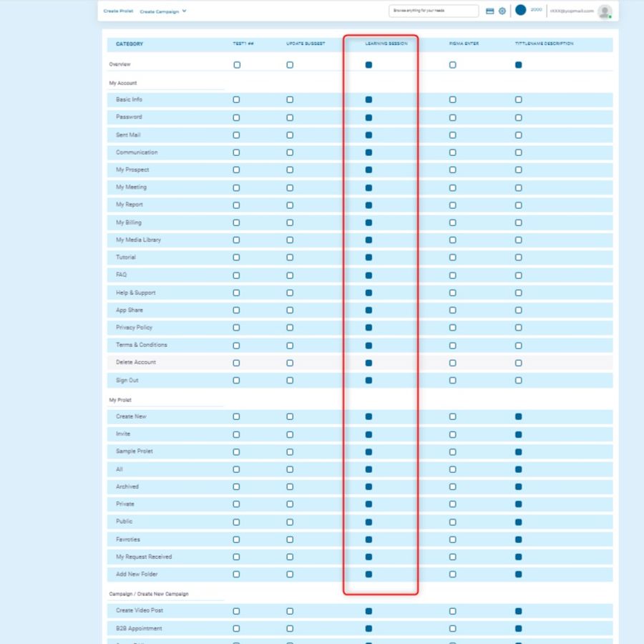Uncheck Create New in Learning Session column

click(x=369, y=416)
